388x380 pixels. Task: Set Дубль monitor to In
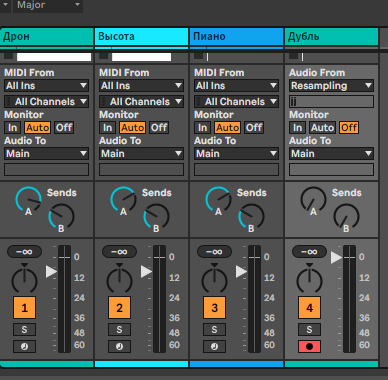298,127
